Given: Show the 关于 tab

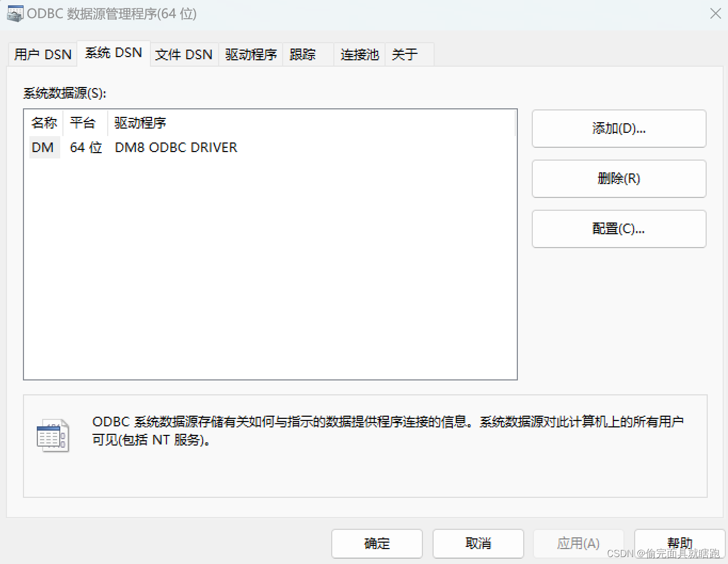Looking at the screenshot, I should coord(410,54).
